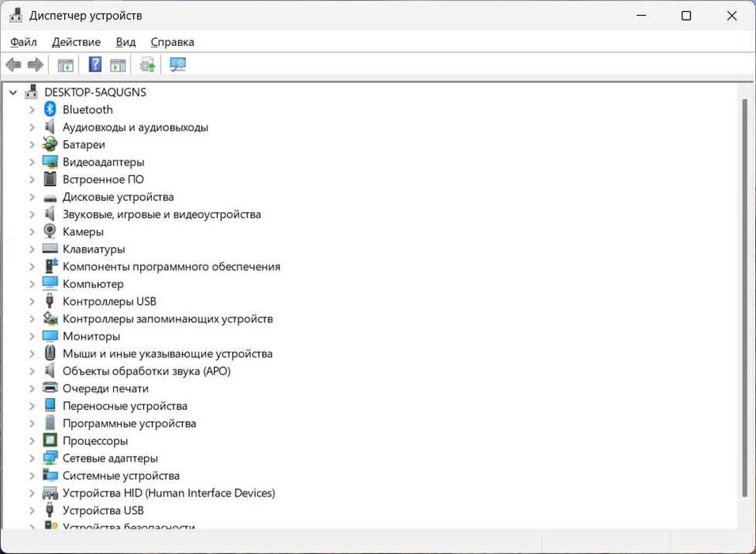Open Help via the blue question mark icon
This screenshot has height=554, width=756.
(x=95, y=64)
